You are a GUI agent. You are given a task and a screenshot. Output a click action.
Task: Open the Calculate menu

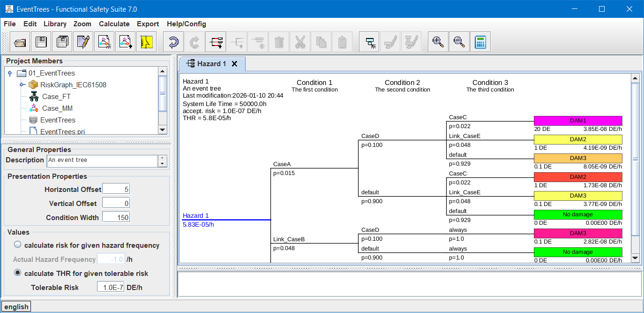(x=114, y=24)
